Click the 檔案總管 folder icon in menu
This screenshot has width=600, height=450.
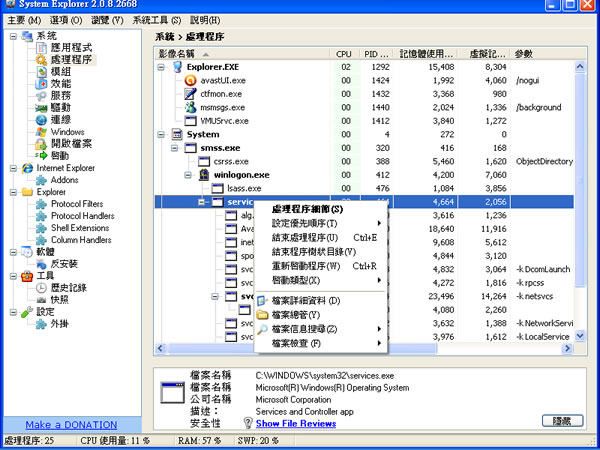(262, 315)
